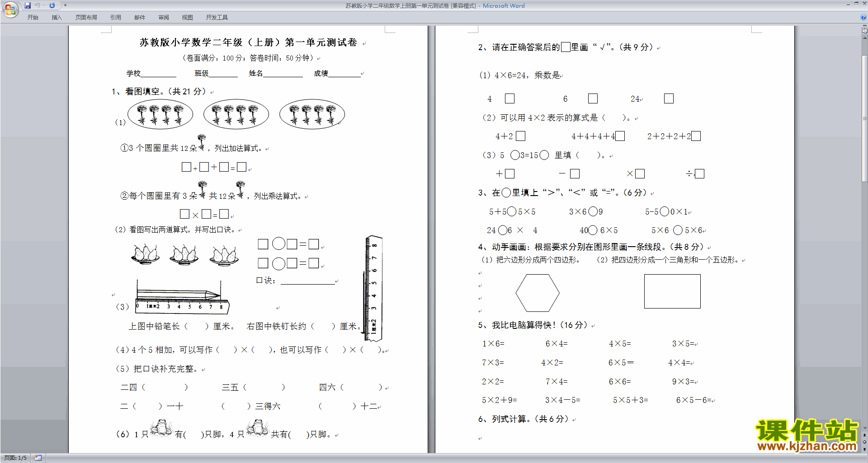The height and width of the screenshot is (463, 868).
Task: Open the Office Button menu
Action: pyautogui.click(x=10, y=9)
